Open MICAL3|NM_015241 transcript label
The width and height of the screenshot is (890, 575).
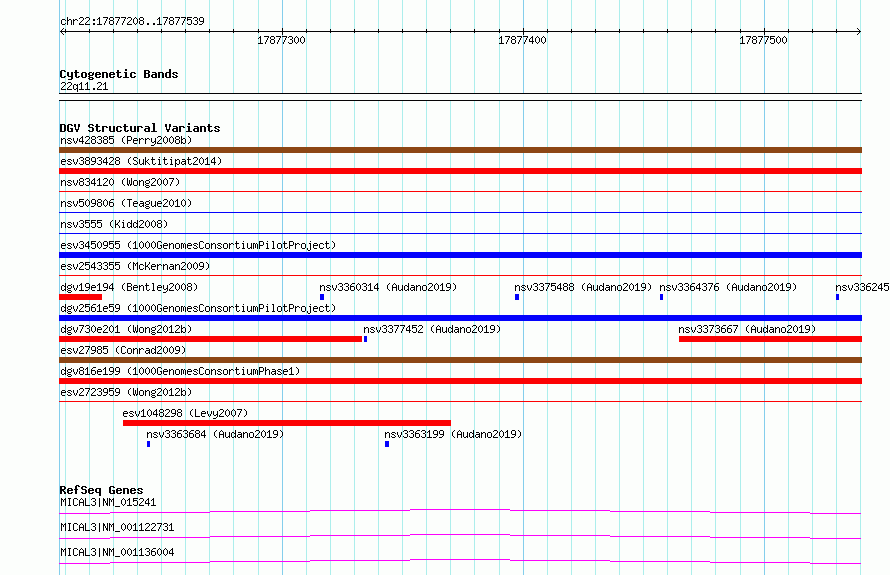[108, 502]
